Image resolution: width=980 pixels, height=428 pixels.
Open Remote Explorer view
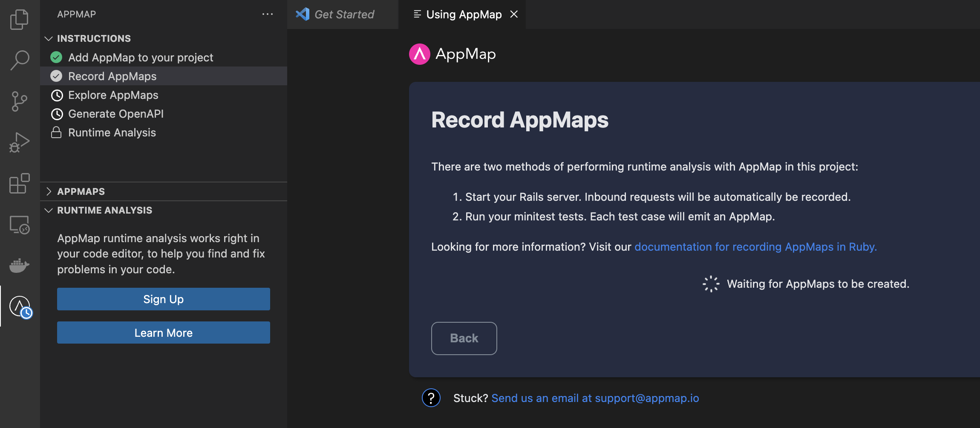19,225
